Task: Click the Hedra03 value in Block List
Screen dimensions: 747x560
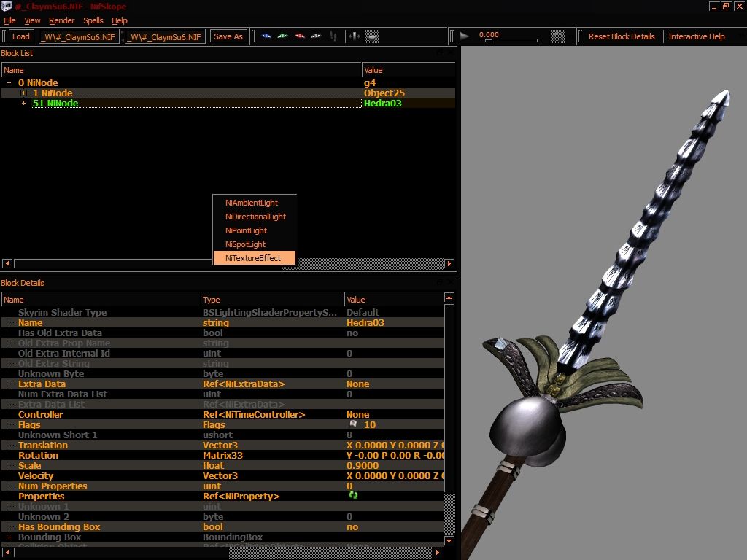Action: click(x=382, y=103)
